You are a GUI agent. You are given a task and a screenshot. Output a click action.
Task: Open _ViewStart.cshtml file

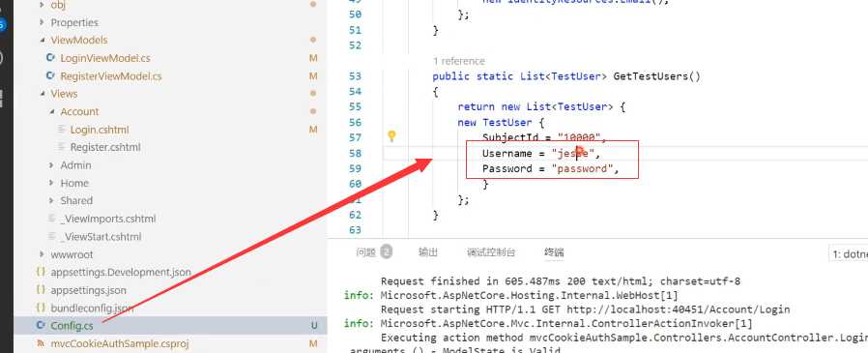pos(101,237)
